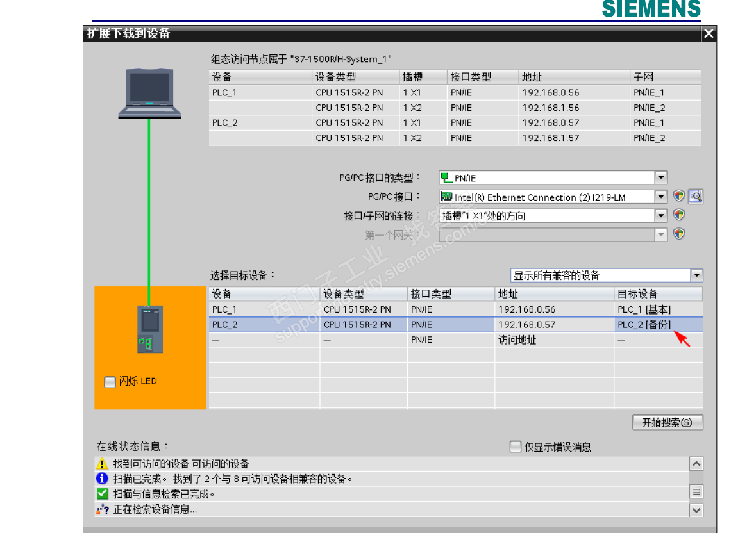Image resolution: width=756 pixels, height=533 pixels.
Task: Click the 192.168.1.56 address in top table
Action: point(551,108)
